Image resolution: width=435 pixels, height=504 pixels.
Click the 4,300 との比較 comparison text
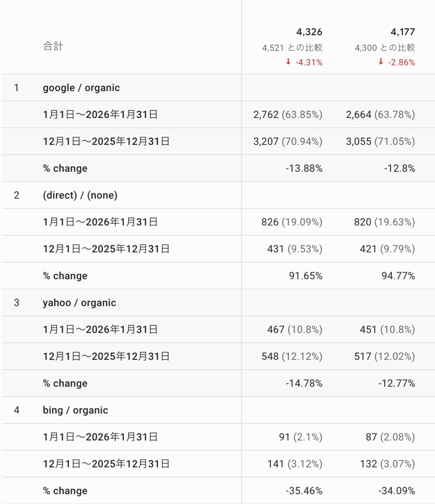pyautogui.click(x=385, y=48)
